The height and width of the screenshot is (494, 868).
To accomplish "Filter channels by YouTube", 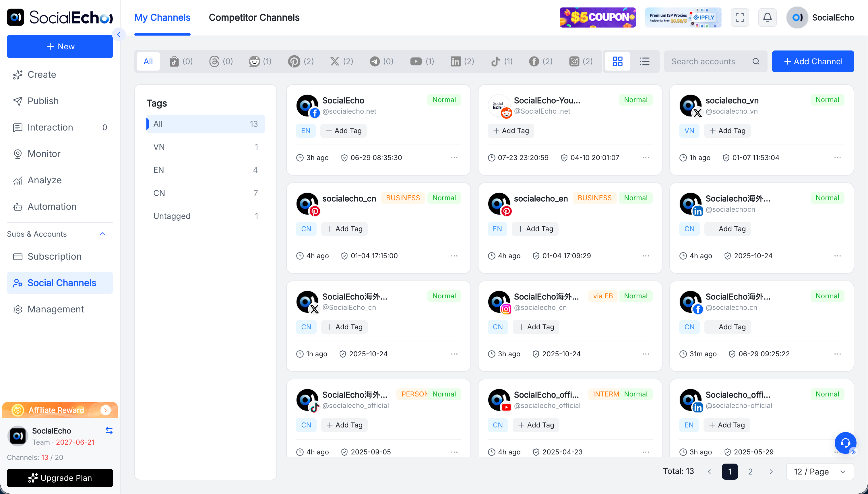I will click(x=422, y=61).
